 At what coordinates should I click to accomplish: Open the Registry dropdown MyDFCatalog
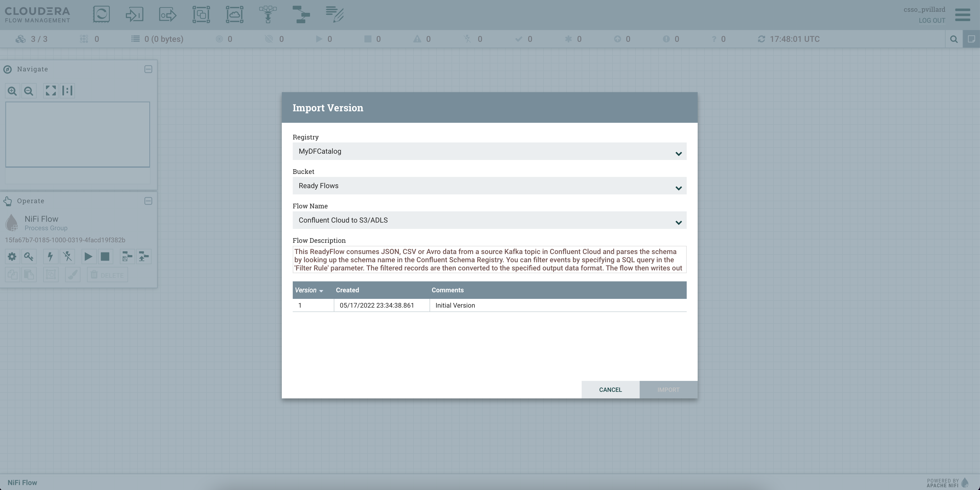pos(489,151)
